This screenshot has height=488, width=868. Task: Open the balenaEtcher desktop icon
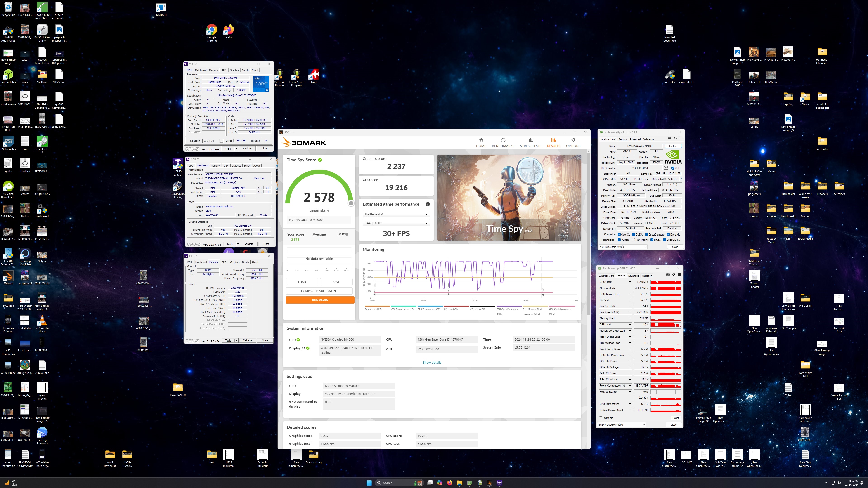8,76
